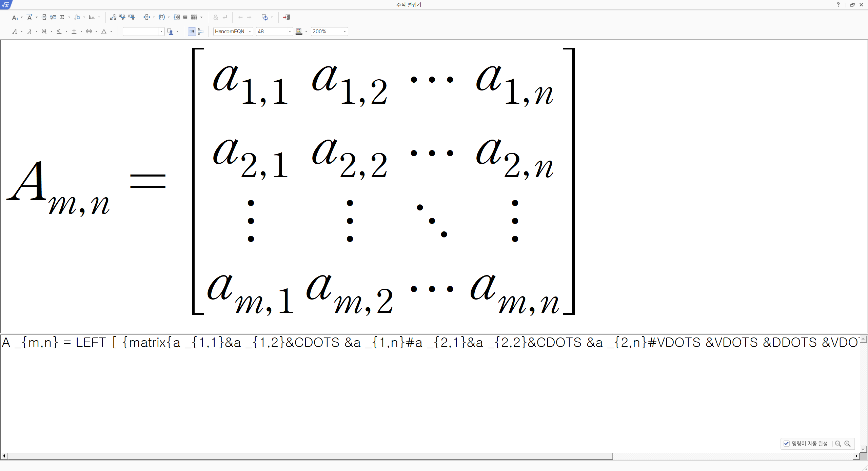Toggle the inline text-mode button

click(x=192, y=32)
